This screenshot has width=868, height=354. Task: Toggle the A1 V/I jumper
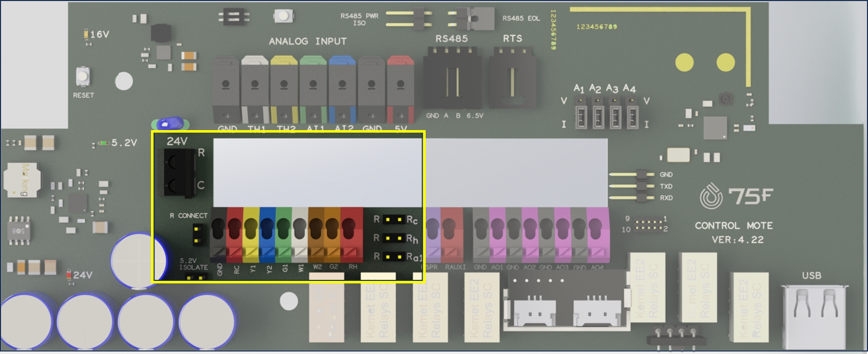pyautogui.click(x=581, y=112)
